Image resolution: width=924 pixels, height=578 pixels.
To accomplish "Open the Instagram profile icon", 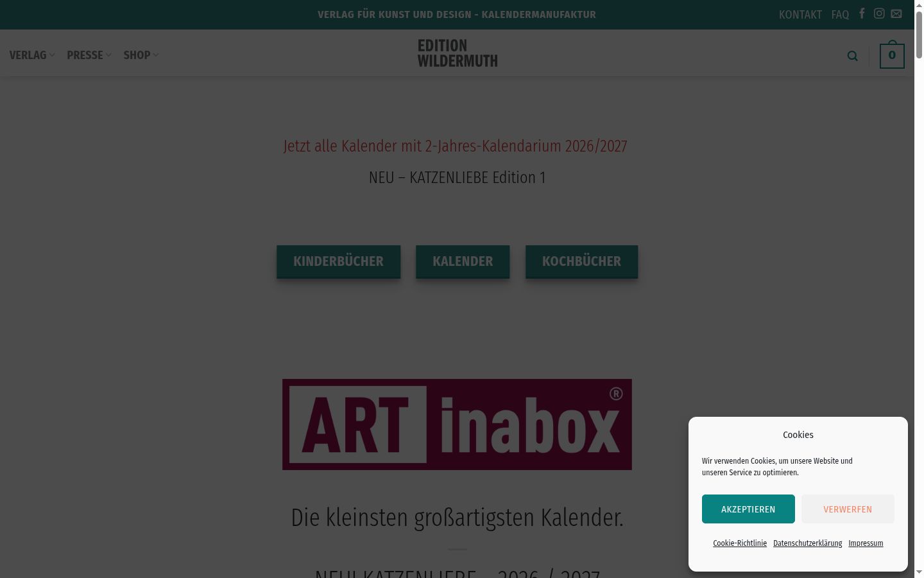I will [879, 13].
